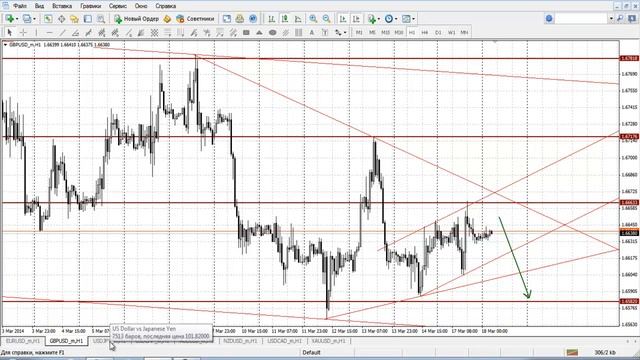Select the rectangle shape tool

pos(246,32)
